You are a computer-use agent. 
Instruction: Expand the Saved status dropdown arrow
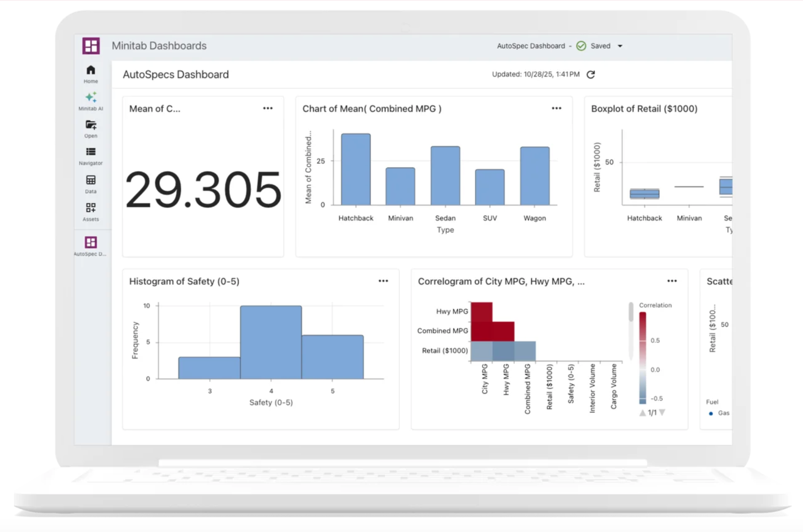click(620, 46)
